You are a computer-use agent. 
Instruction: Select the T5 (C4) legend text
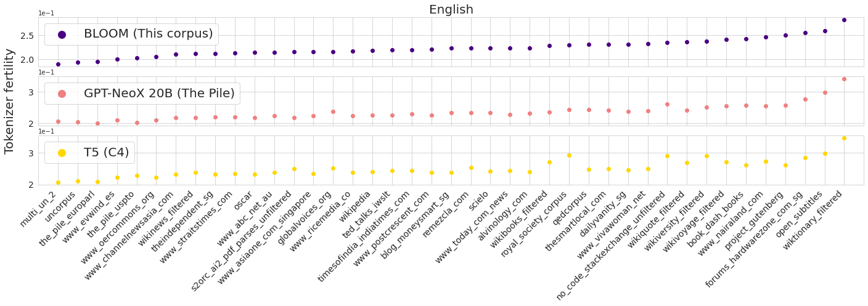click(x=107, y=153)
